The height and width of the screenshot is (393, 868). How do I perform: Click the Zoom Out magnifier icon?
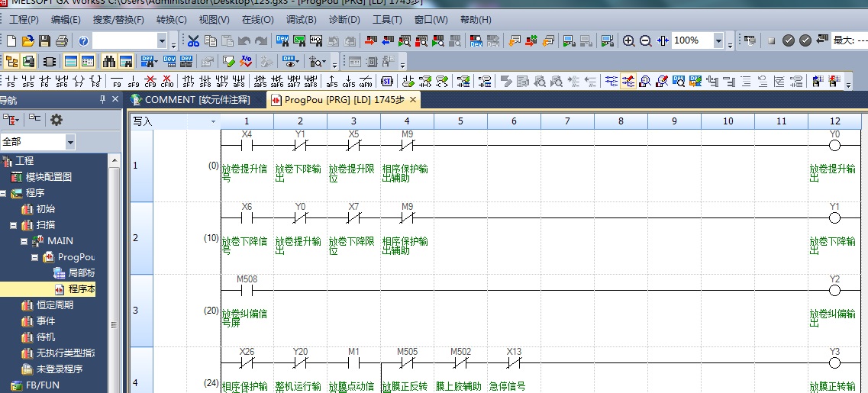646,40
